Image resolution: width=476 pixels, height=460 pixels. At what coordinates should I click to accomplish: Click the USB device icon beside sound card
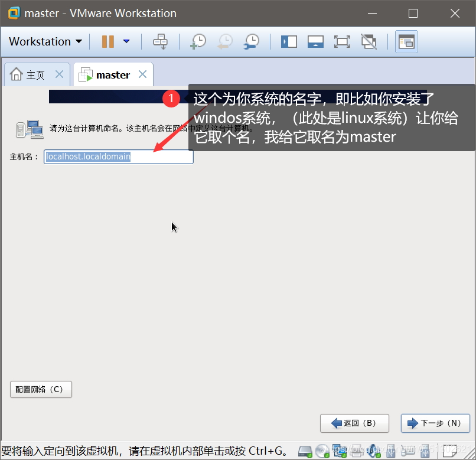(391, 452)
